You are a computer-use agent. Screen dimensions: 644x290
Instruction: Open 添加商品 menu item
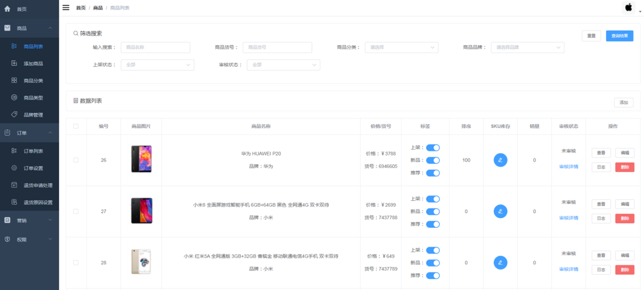pos(29,63)
